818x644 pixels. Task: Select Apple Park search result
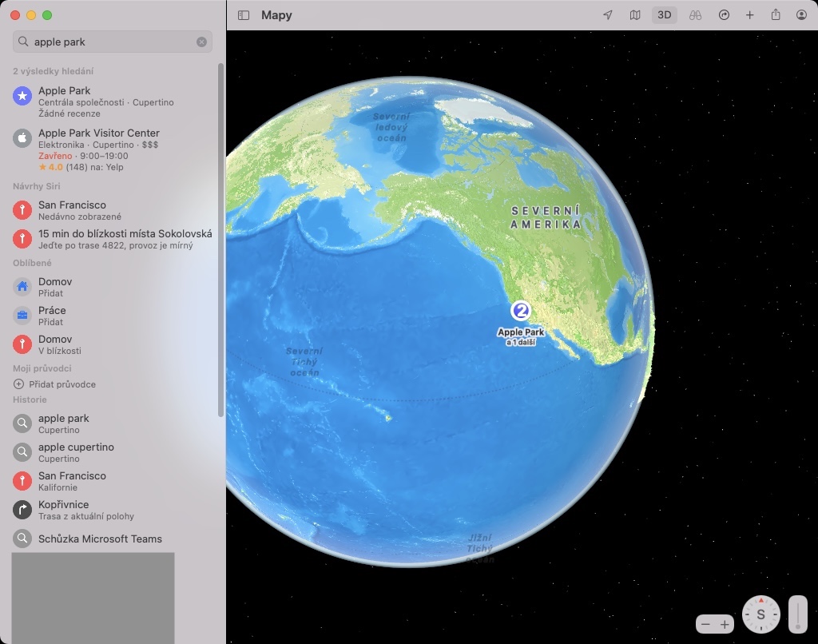(112, 101)
